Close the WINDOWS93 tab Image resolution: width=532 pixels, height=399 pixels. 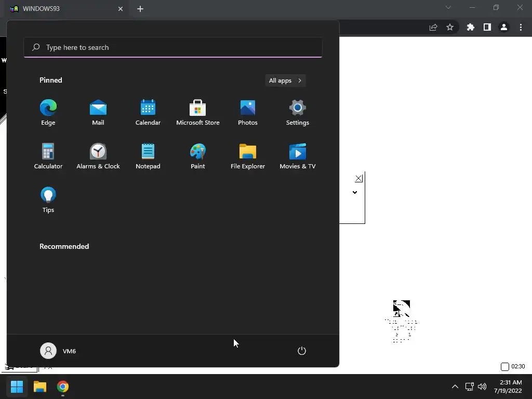121,9
